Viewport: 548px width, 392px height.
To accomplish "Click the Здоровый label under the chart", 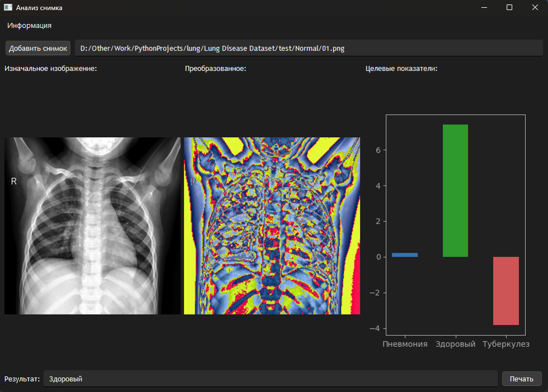I will [x=455, y=344].
